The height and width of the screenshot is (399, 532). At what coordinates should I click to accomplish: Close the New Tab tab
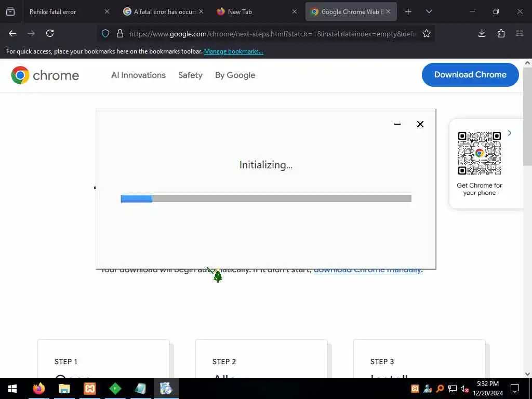click(295, 11)
